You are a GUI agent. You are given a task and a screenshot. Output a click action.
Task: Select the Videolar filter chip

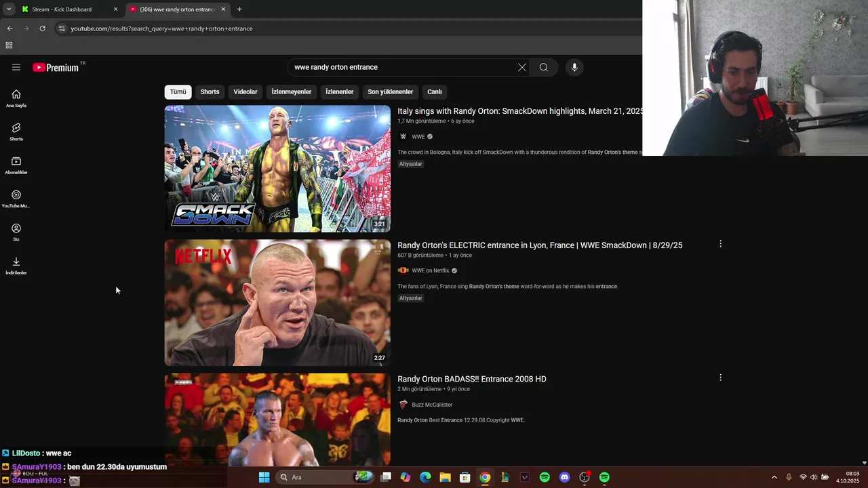coord(245,91)
